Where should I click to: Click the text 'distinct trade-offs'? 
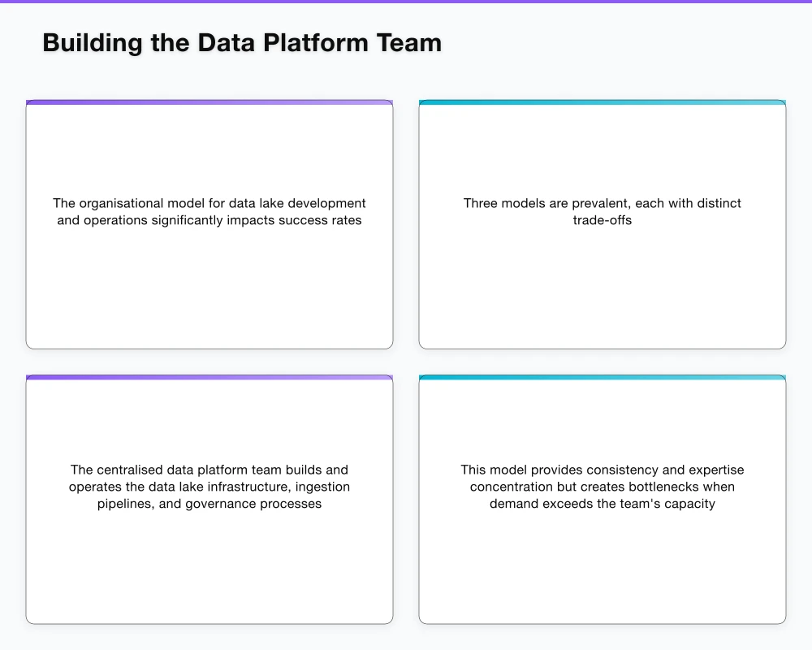(603, 219)
